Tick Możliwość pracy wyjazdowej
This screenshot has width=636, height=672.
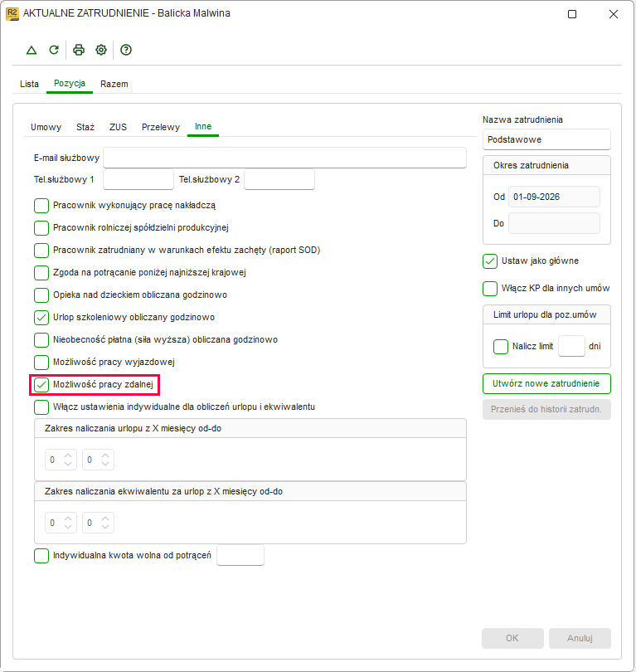click(41, 363)
